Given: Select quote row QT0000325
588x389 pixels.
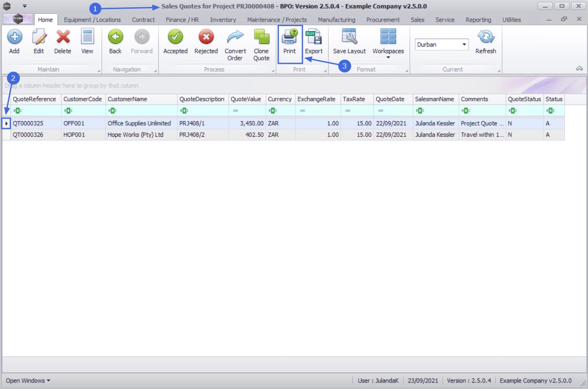Looking at the screenshot, I should (x=283, y=123).
